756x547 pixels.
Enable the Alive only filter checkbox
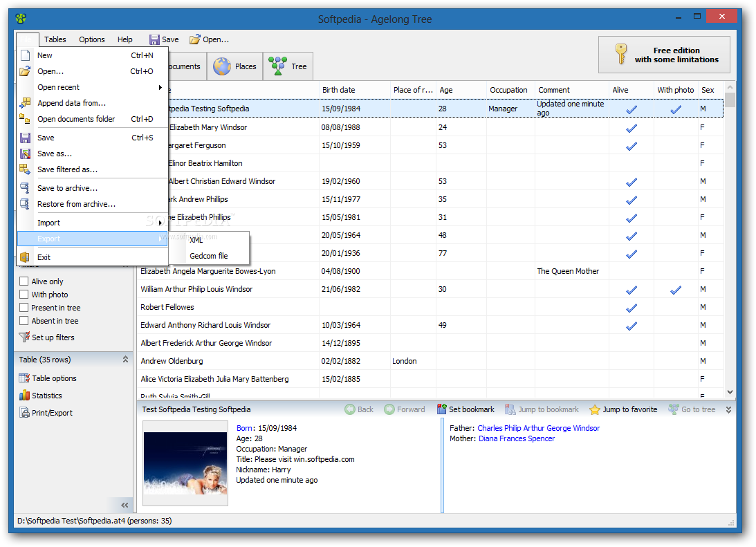coord(24,281)
